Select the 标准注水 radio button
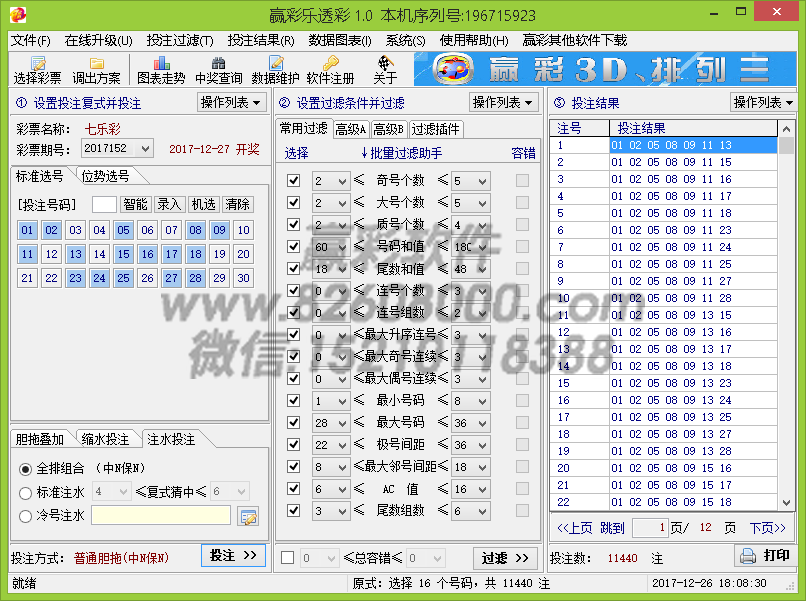This screenshot has width=806, height=601. [x=25, y=493]
